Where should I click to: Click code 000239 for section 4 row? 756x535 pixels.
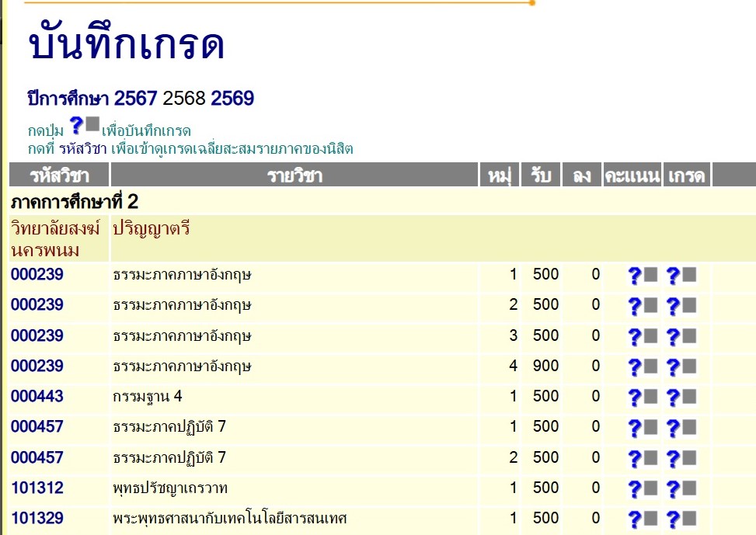[x=37, y=367]
